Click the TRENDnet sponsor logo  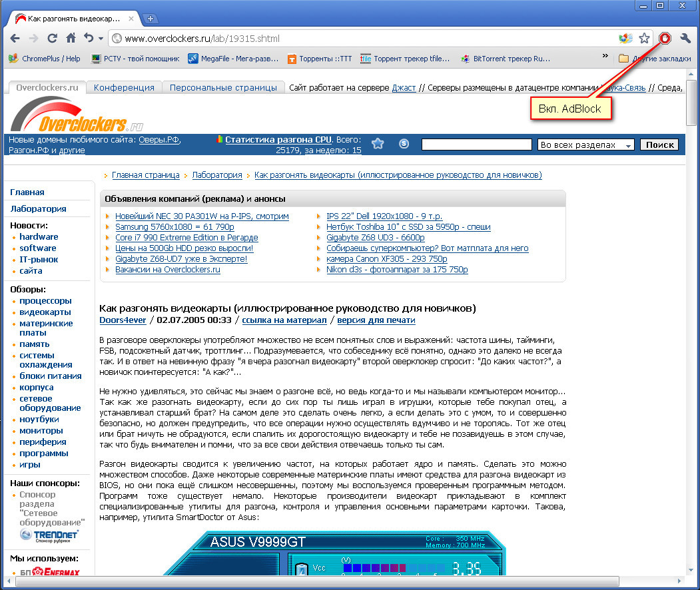click(49, 535)
